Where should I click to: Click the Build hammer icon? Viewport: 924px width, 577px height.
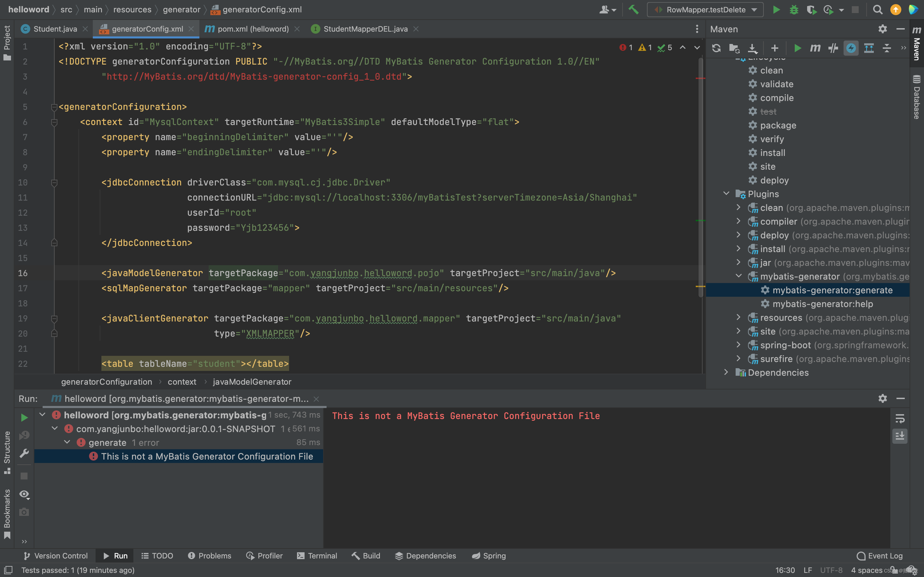pos(634,10)
